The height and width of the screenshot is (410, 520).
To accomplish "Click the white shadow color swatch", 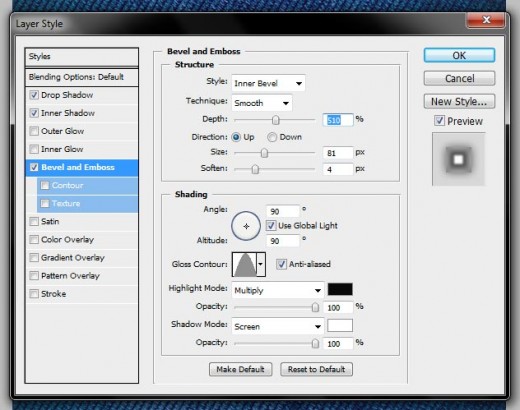I will (340, 326).
